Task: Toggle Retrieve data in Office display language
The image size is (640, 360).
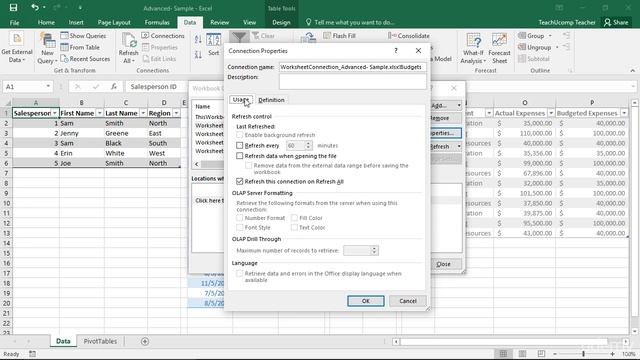Action: click(240, 273)
